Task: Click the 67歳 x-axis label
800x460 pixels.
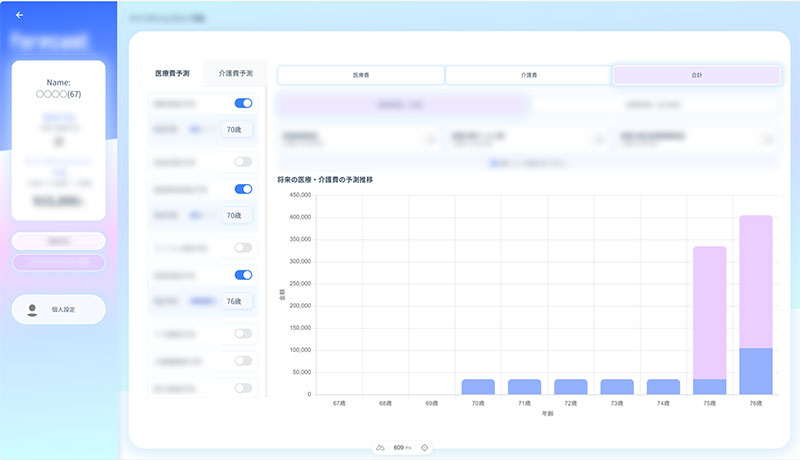Action: (339, 403)
